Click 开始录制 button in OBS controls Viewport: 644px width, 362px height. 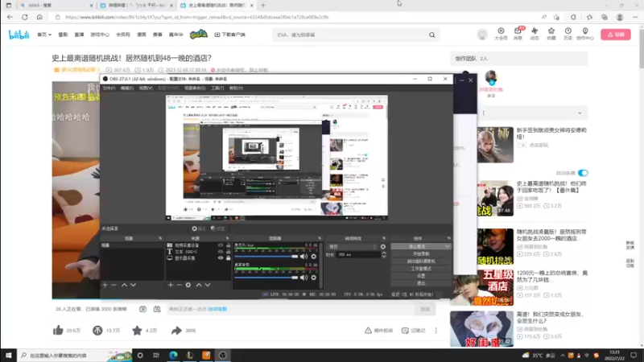coord(420,253)
